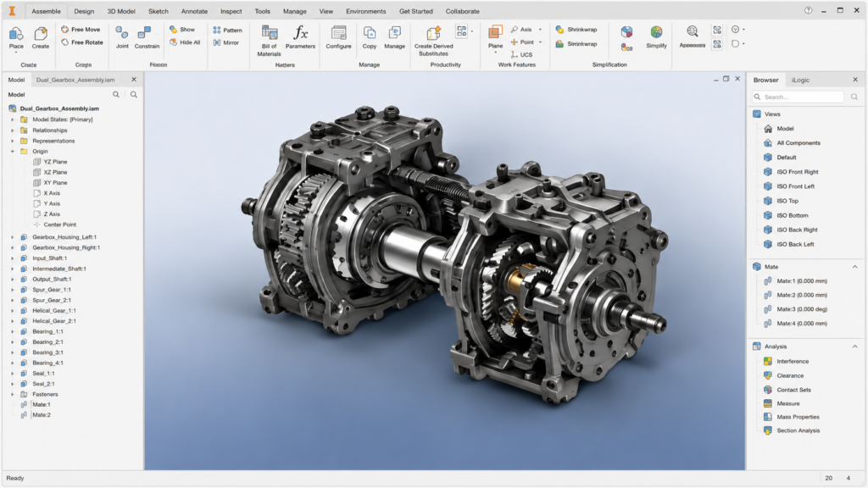Switch to the 3D Model ribbon tab
Screen dimensions: 868x488
120,11
